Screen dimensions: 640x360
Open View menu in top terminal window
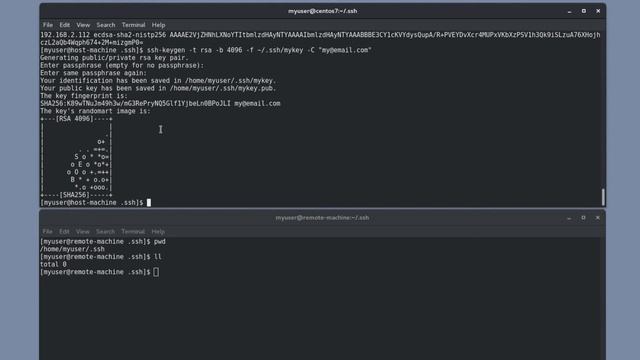coord(83,25)
